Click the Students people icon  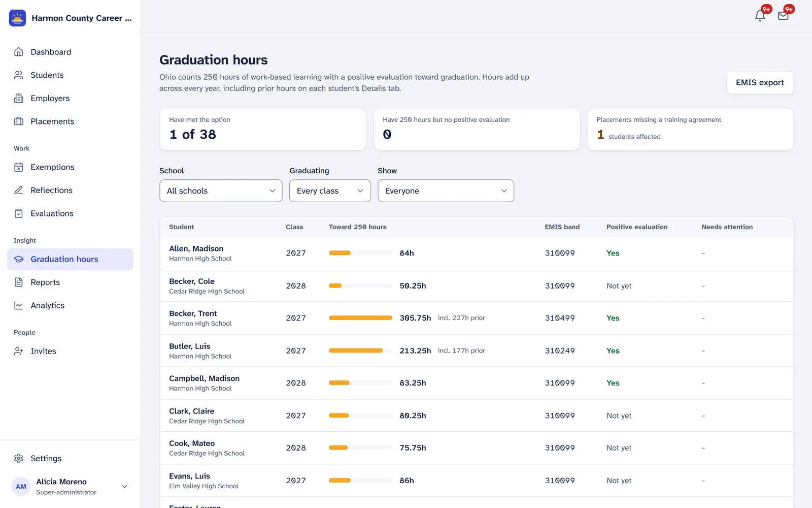pos(19,75)
